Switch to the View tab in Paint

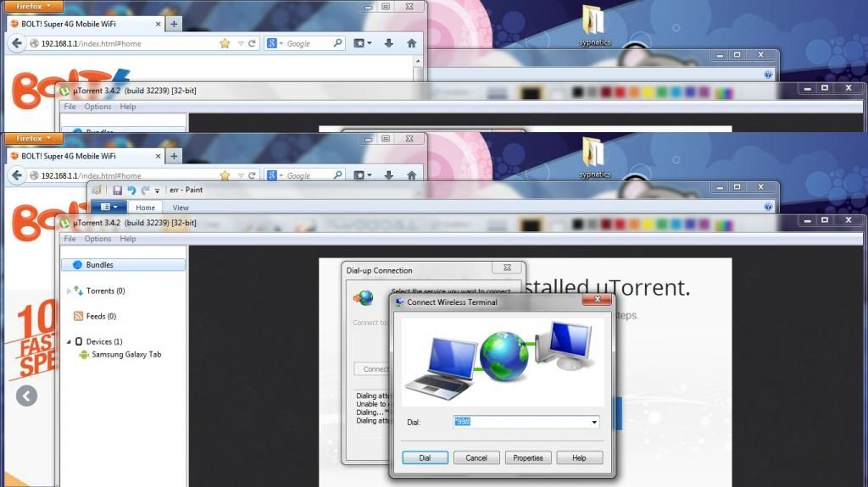pyautogui.click(x=181, y=208)
